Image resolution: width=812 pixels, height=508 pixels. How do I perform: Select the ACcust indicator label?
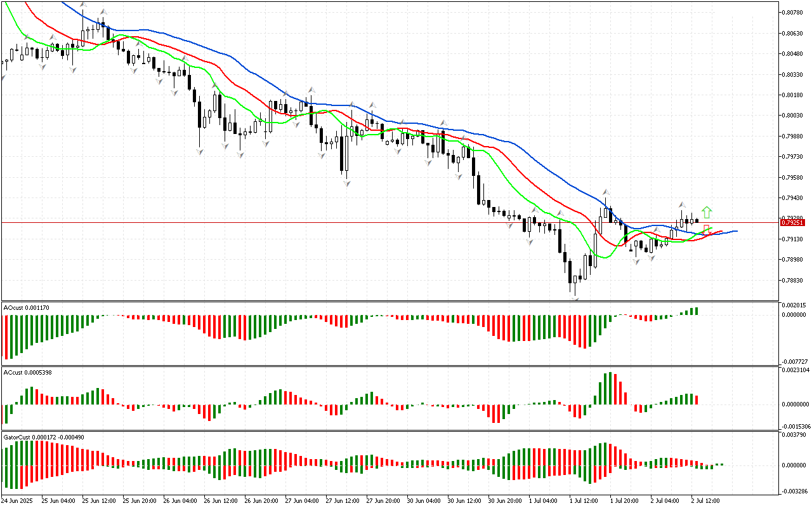pos(27,372)
